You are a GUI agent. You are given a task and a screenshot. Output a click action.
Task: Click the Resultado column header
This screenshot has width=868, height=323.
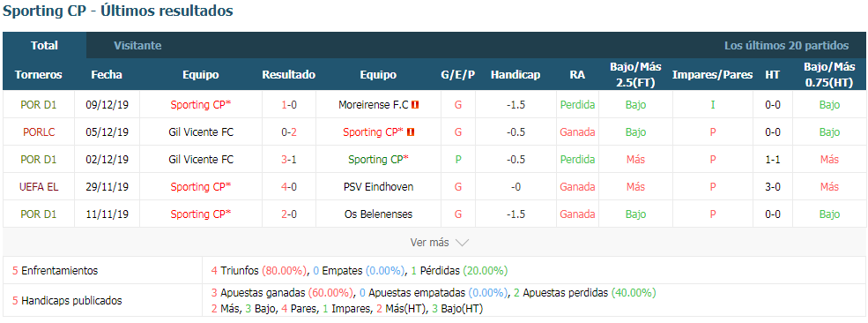click(288, 75)
